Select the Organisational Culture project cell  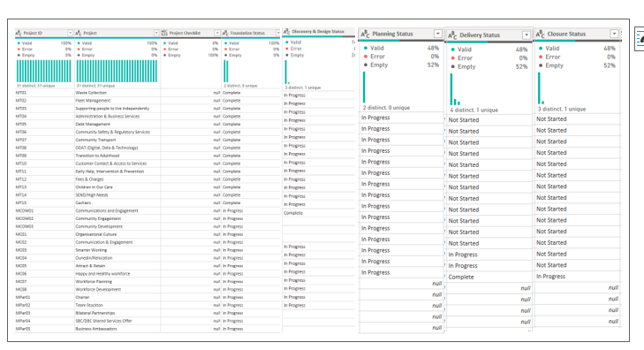coord(117,234)
